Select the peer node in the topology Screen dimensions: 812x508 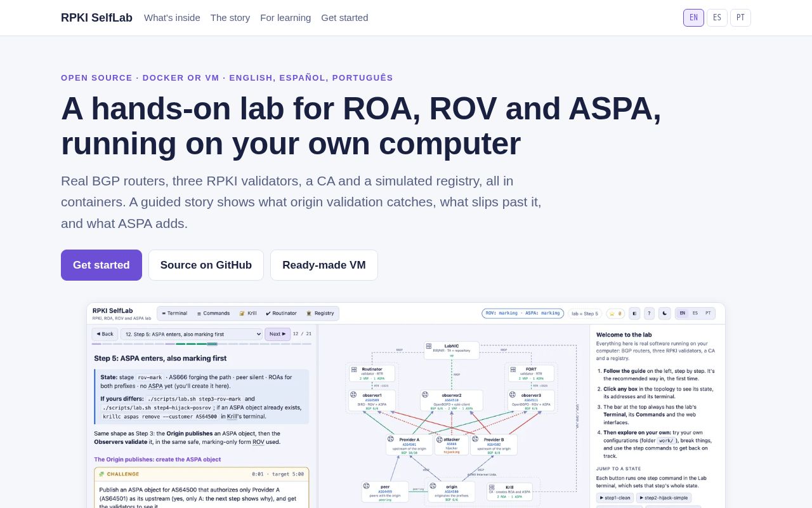(385, 491)
